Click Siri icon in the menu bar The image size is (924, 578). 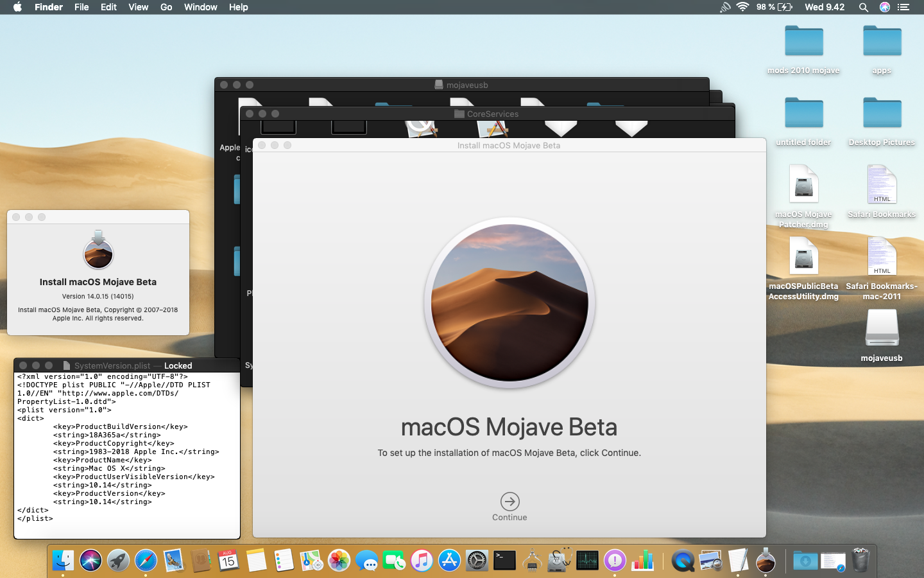(885, 7)
